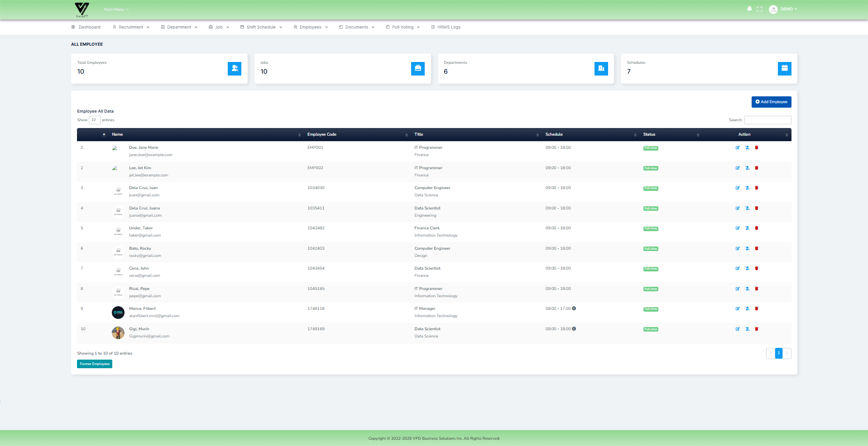Expand the Shift Schedule menu
The height and width of the screenshot is (446, 868).
[261, 27]
